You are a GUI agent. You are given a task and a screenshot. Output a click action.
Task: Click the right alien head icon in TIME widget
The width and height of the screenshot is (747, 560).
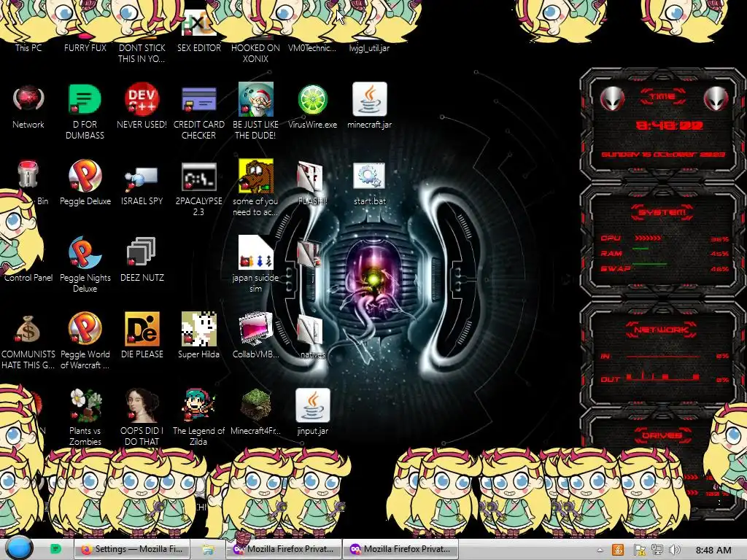click(716, 99)
